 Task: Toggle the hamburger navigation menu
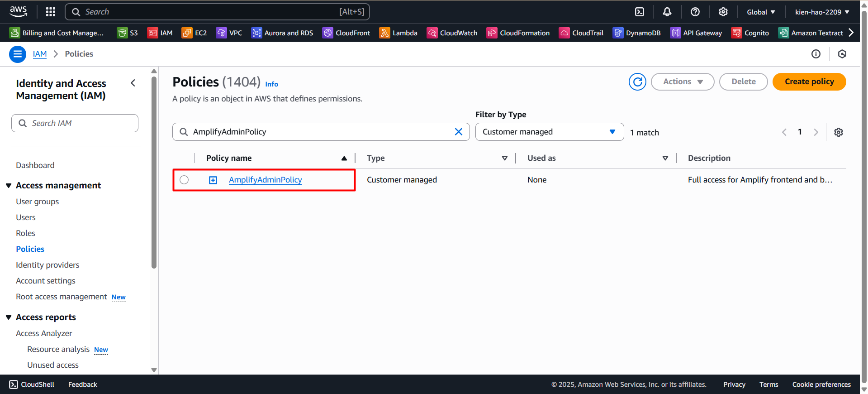(x=17, y=54)
